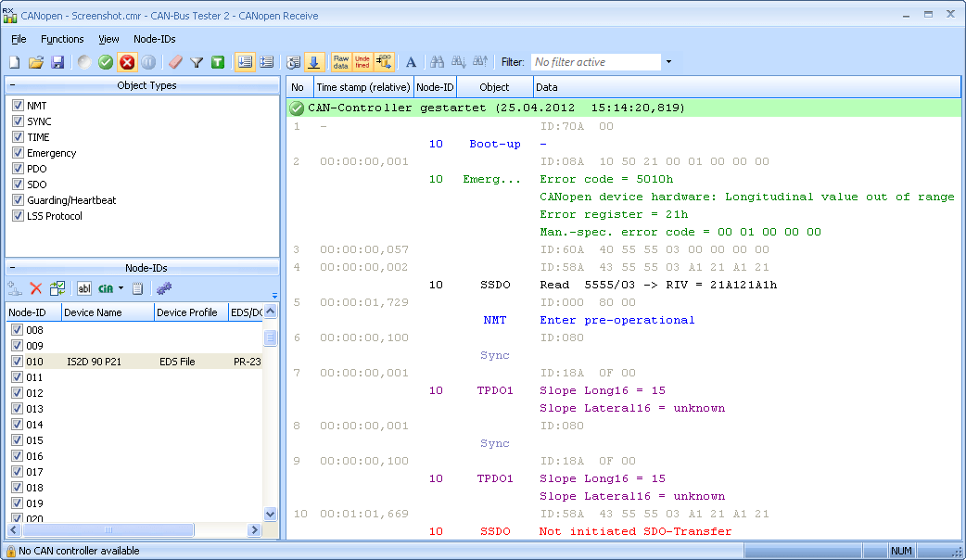The height and width of the screenshot is (560, 966).
Task: Open the filter funnel icon
Action: [x=197, y=62]
